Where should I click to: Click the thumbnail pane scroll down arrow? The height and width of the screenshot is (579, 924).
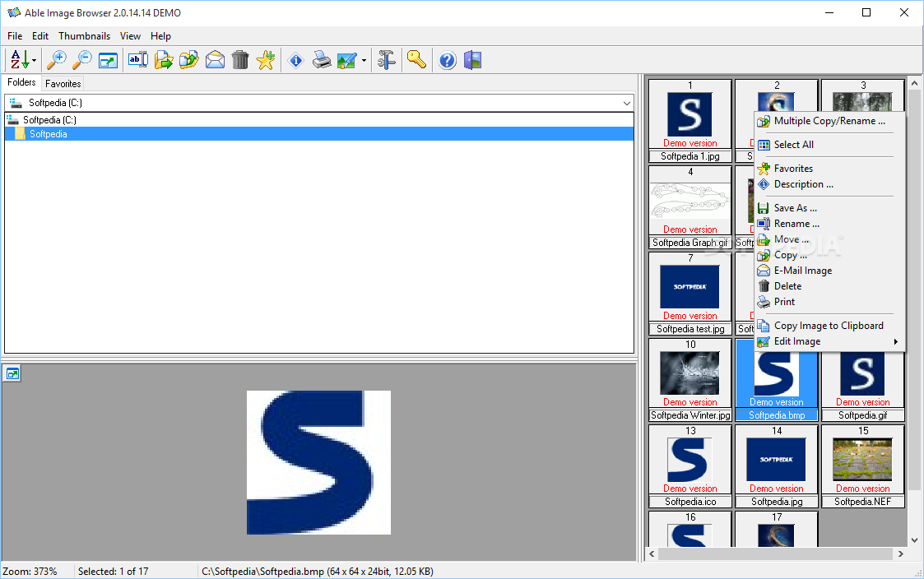point(914,540)
